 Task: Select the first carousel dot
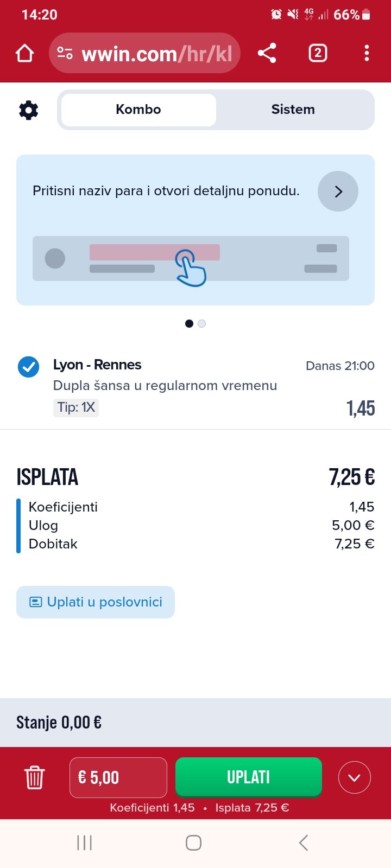[189, 324]
